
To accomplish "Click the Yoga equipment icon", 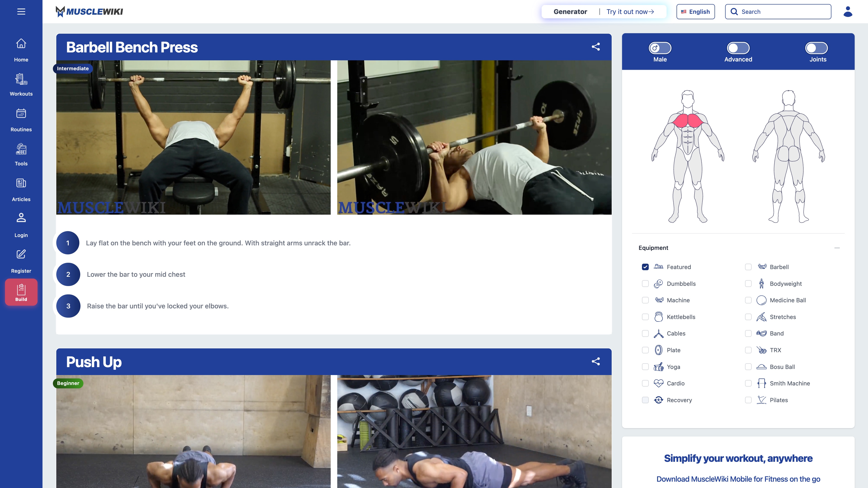I will coord(658,367).
